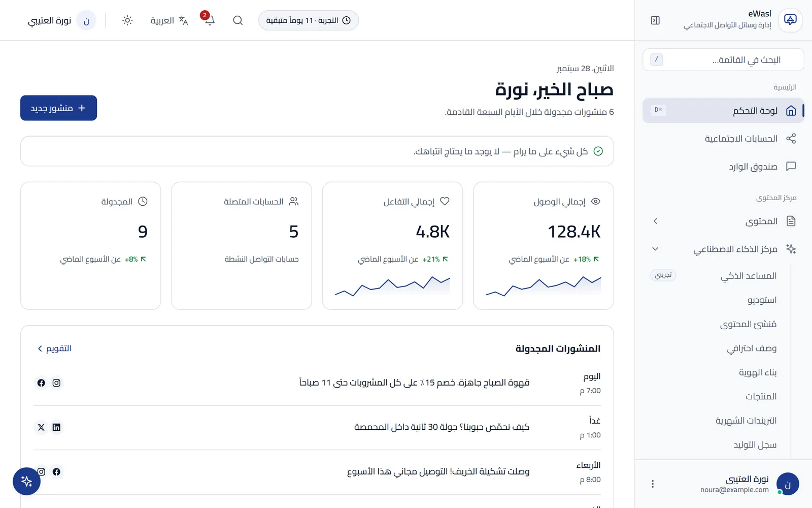Collapse مركز الذكاء الاصطناعي chevron
The height and width of the screenshot is (508, 812).
coord(655,249)
